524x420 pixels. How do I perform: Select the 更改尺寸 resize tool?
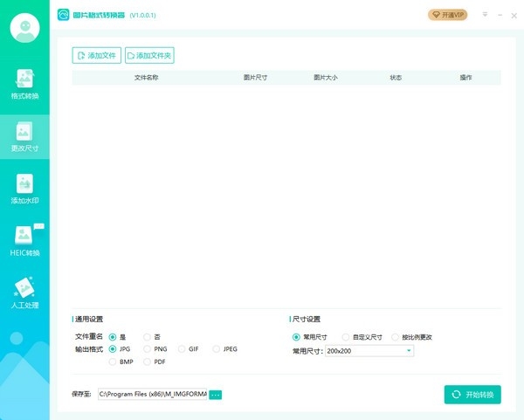tap(24, 136)
